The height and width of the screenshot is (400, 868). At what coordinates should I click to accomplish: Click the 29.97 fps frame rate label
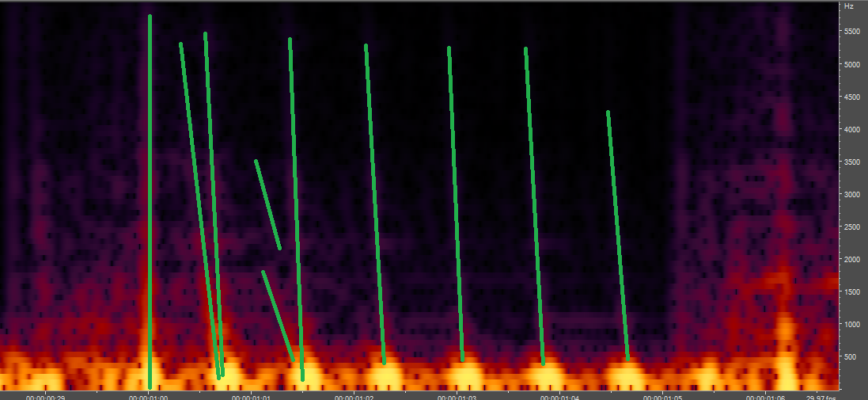[x=822, y=397]
